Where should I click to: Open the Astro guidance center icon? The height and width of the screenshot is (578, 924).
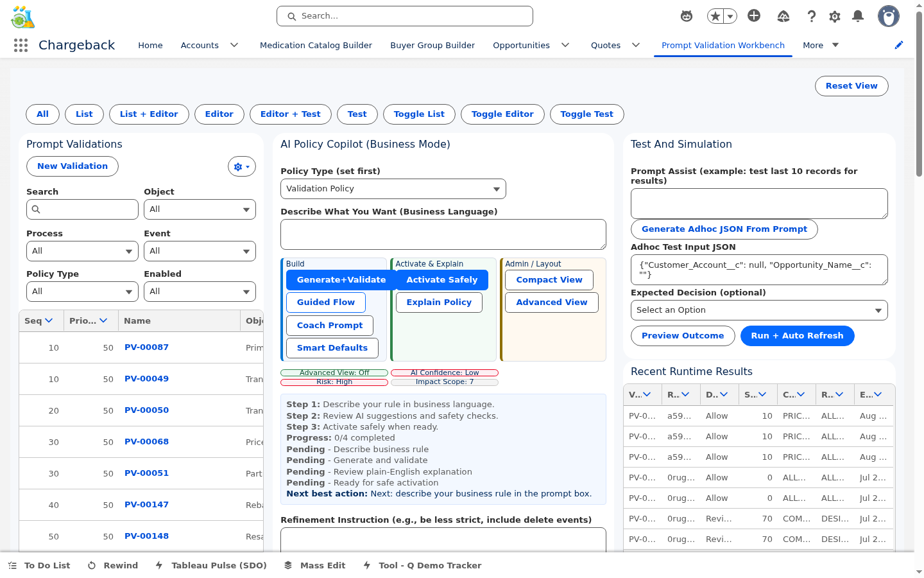[687, 16]
